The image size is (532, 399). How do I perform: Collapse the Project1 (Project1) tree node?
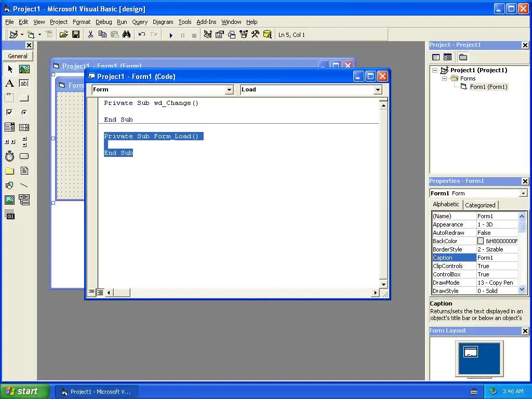pyautogui.click(x=435, y=70)
